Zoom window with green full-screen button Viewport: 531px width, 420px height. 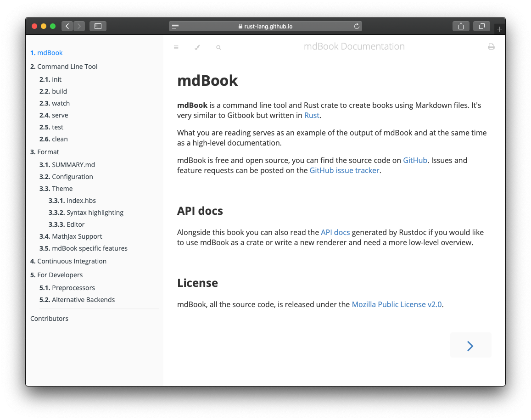tap(53, 26)
